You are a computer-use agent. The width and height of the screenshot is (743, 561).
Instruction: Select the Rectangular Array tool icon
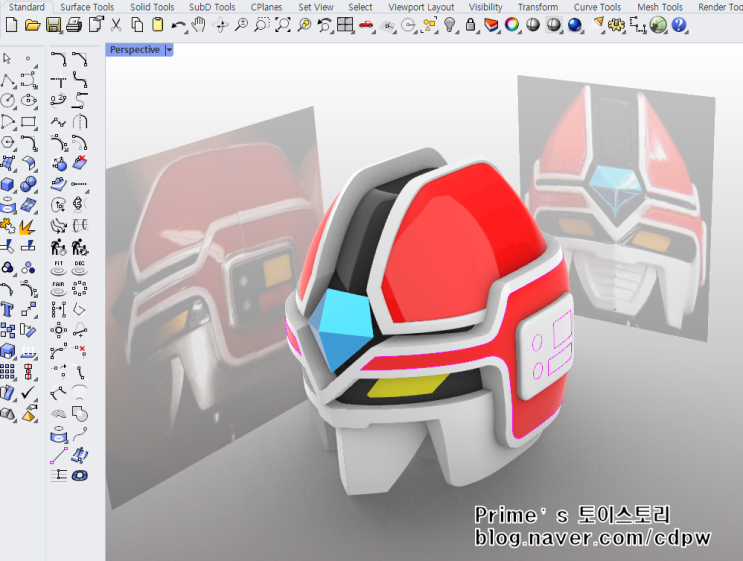[x=8, y=371]
